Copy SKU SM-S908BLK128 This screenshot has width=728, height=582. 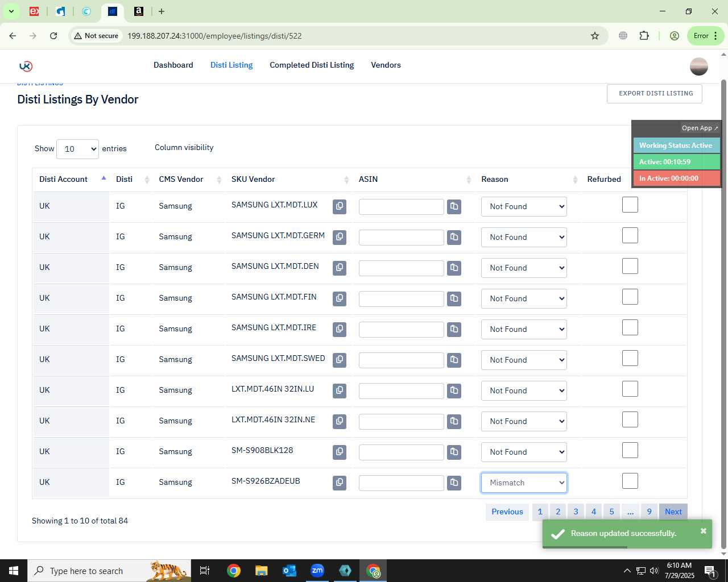[340, 452]
